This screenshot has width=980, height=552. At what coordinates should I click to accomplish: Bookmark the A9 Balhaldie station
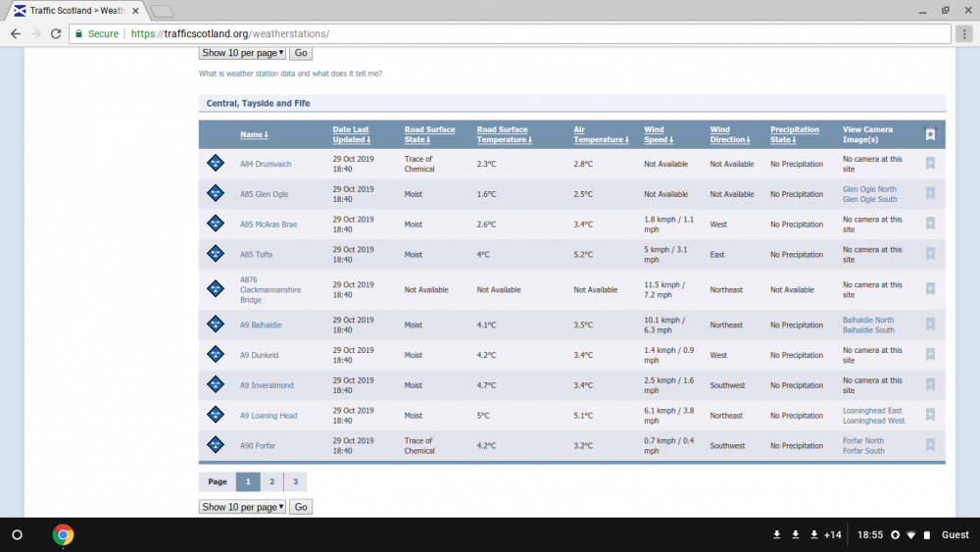(930, 324)
